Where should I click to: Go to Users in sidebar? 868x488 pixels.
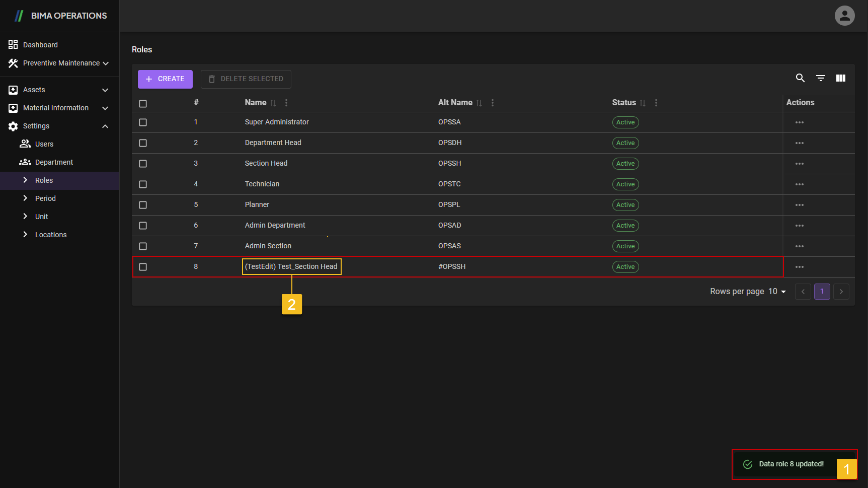click(44, 144)
